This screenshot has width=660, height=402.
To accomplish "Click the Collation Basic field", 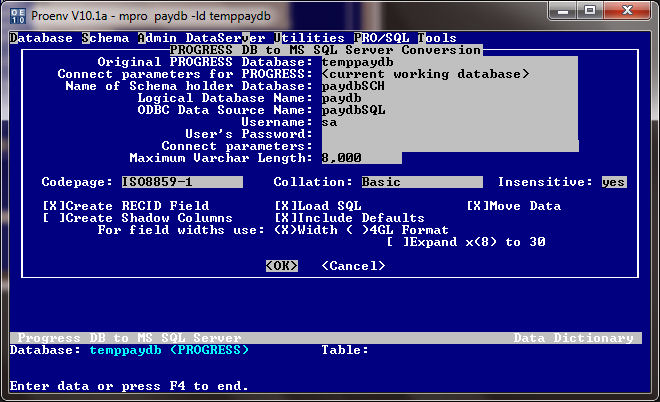I will (422, 182).
